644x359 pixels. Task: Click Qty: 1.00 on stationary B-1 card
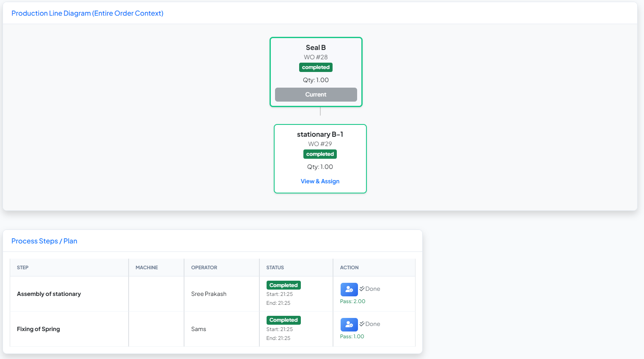320,167
